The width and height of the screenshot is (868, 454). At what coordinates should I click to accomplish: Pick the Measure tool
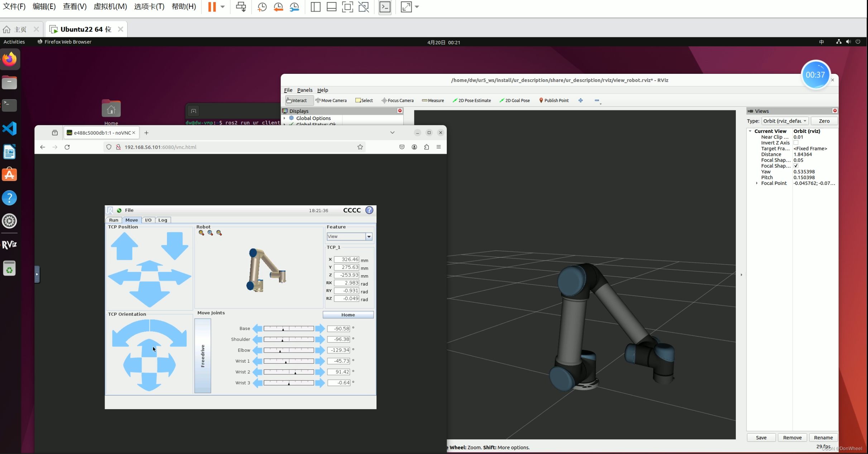pos(433,100)
